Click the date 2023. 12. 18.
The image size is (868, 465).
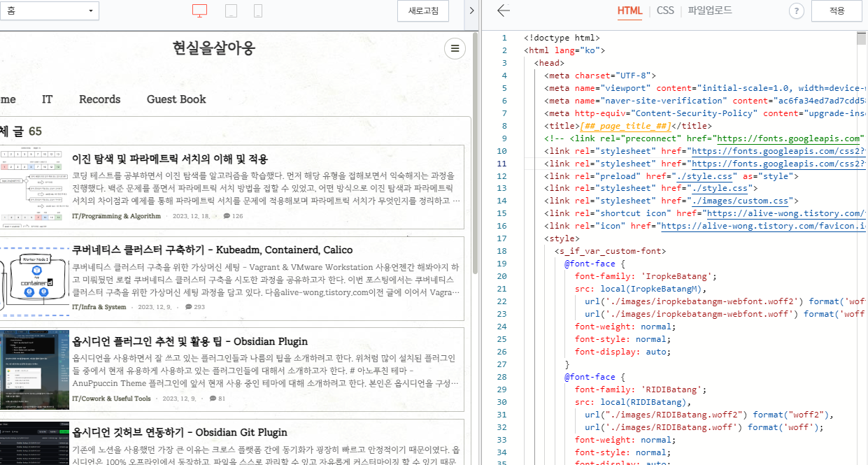[192, 216]
